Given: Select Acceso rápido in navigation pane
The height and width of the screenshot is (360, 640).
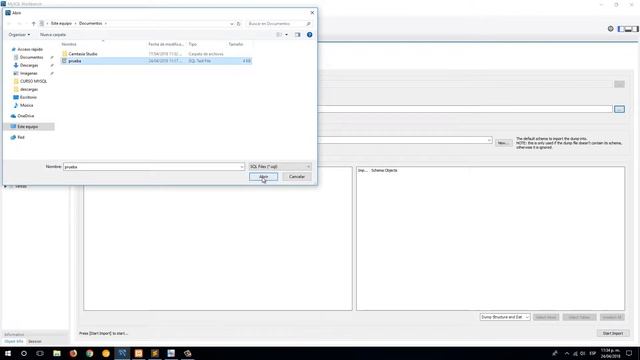Looking at the screenshot, I should [30, 49].
